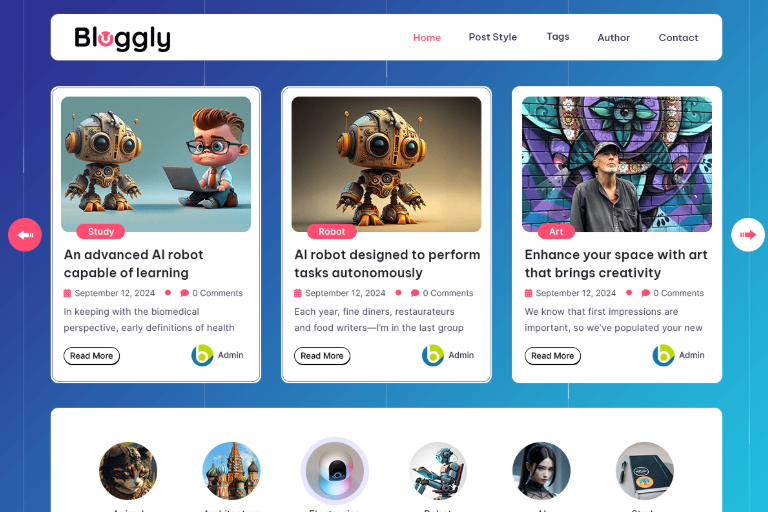768x512 pixels.
Task: Click Read More on autonomous robot post
Action: click(322, 356)
